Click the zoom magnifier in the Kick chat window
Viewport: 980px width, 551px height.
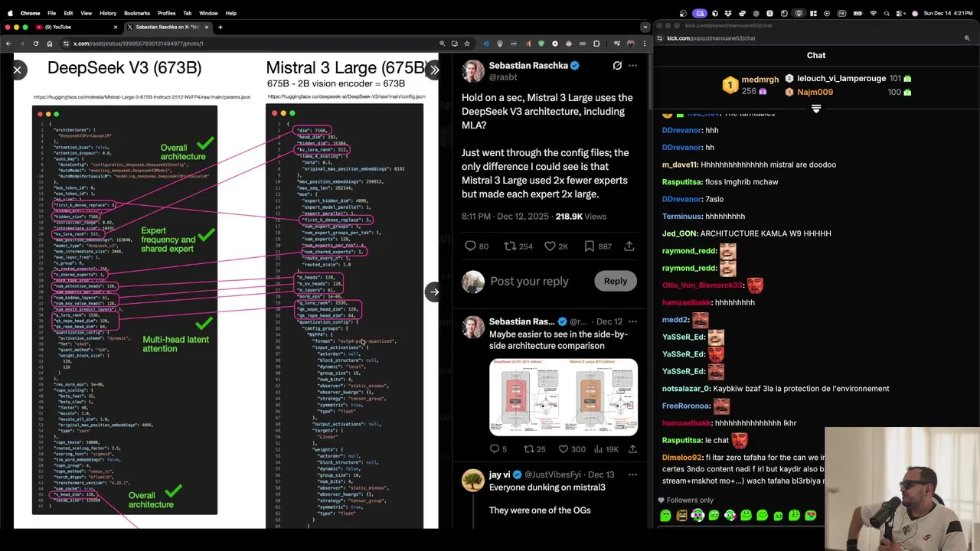click(967, 38)
